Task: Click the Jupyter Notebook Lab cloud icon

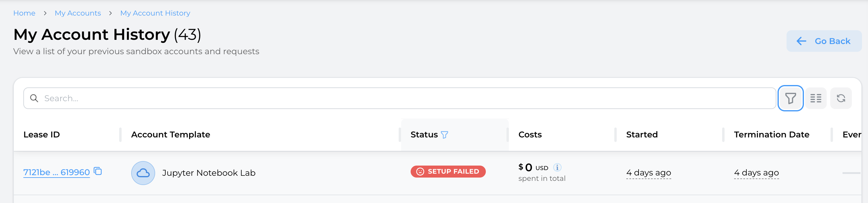Action: pyautogui.click(x=143, y=173)
